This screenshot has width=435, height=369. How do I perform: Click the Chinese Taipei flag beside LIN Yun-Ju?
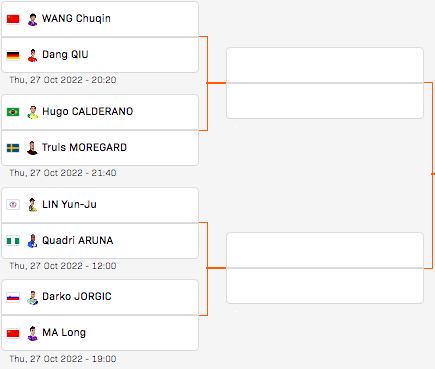13,204
